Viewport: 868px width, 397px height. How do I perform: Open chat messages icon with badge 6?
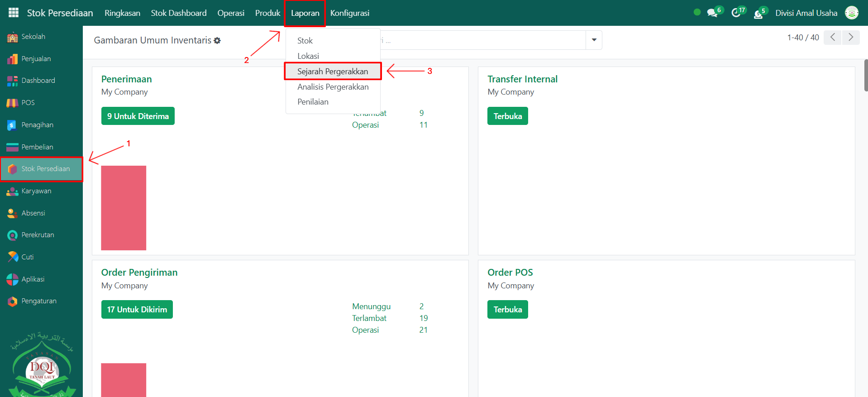[x=712, y=13]
